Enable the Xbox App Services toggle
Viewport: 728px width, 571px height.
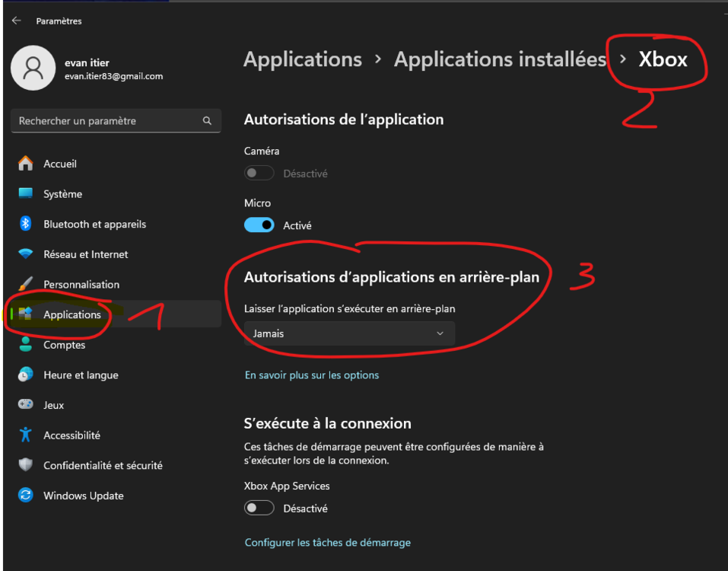[x=259, y=508]
